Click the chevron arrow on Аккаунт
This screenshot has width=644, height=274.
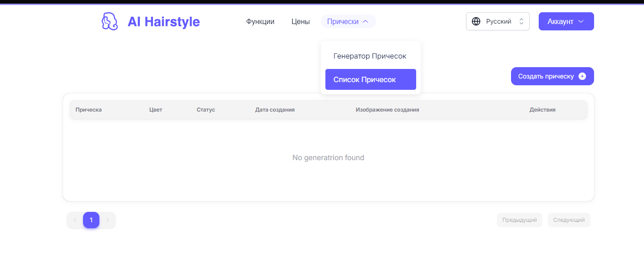[x=581, y=21]
